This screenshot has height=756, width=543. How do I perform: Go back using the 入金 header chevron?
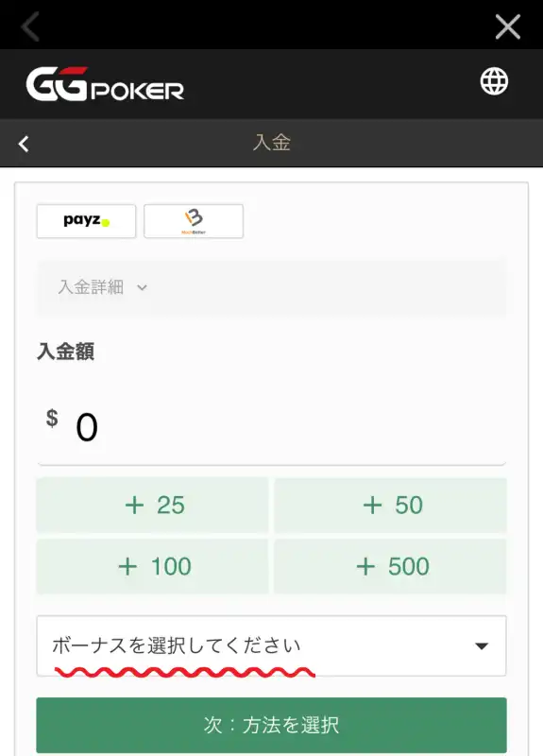point(24,144)
